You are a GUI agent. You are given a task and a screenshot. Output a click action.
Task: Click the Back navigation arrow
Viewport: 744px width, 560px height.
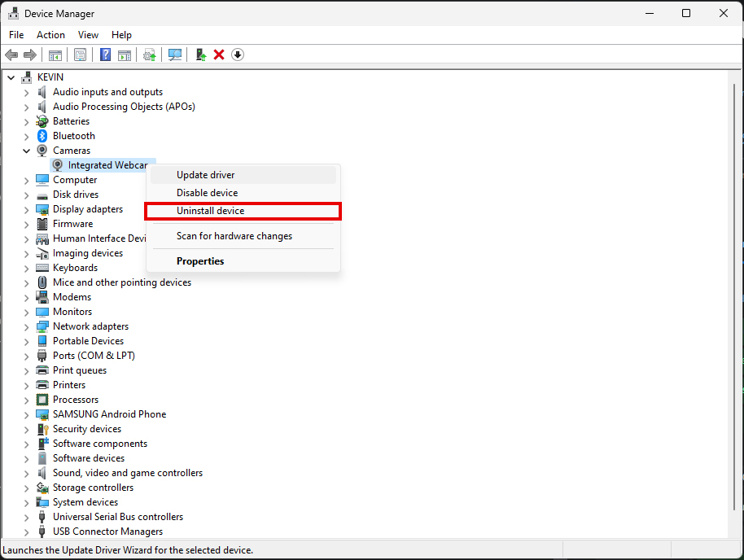(11, 55)
